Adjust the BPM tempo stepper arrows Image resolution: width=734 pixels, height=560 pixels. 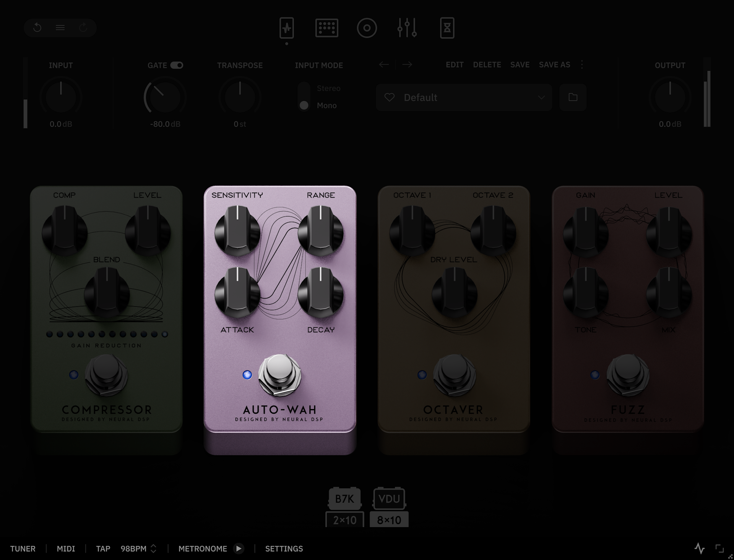[153, 549]
